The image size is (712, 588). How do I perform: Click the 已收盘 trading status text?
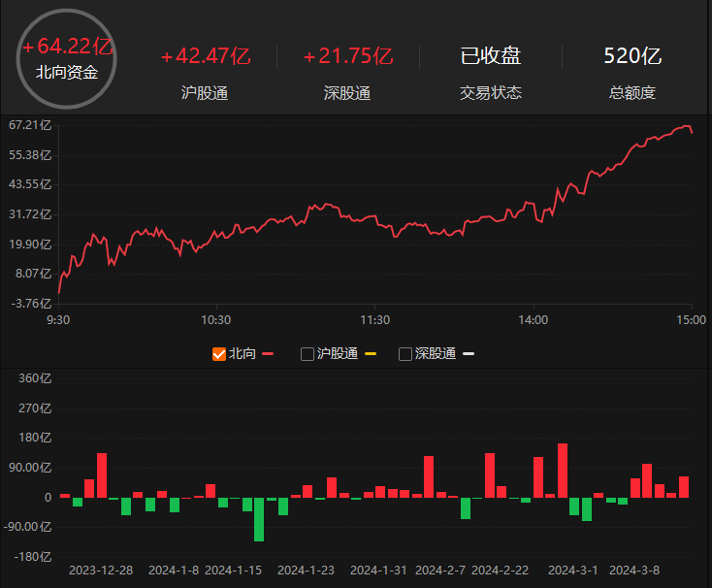(491, 56)
